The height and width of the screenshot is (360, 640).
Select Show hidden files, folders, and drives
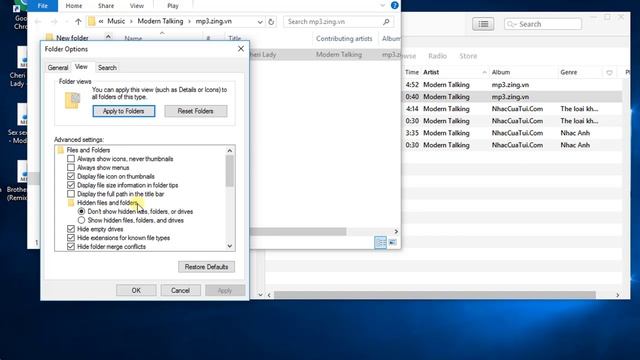click(x=81, y=220)
